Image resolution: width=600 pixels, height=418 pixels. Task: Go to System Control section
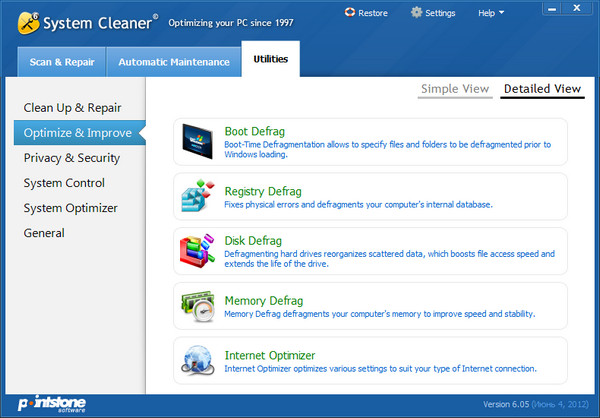pyautogui.click(x=64, y=183)
